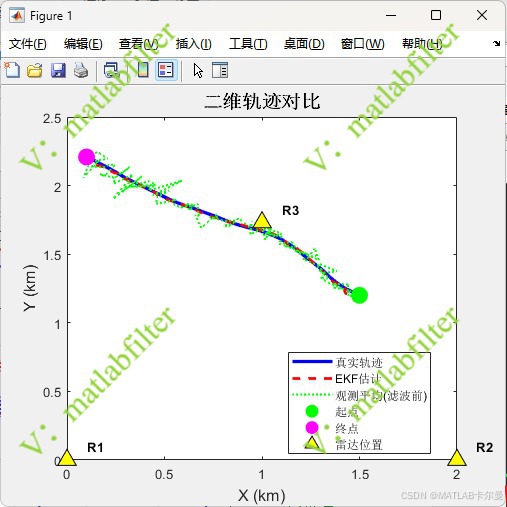This screenshot has height=507, width=507.
Task: Click the R1 radar triangle at origin
Action: [67, 458]
